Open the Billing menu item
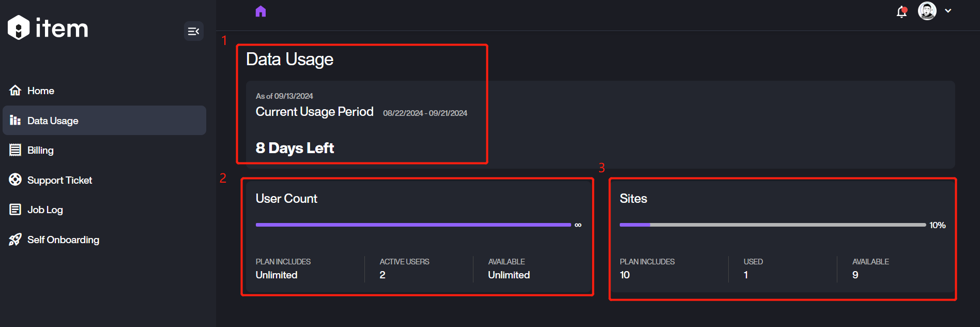Viewport: 980px width, 327px height. pyautogui.click(x=40, y=150)
